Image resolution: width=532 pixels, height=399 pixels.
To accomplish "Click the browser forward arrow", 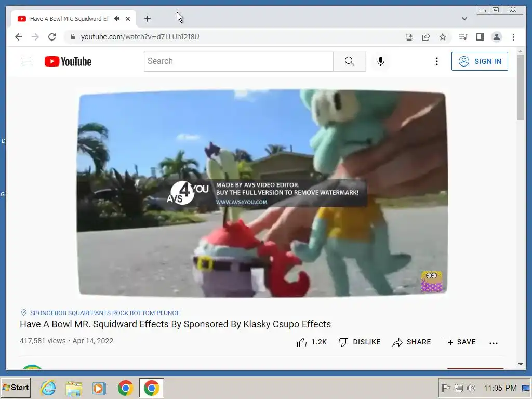I will [x=35, y=37].
